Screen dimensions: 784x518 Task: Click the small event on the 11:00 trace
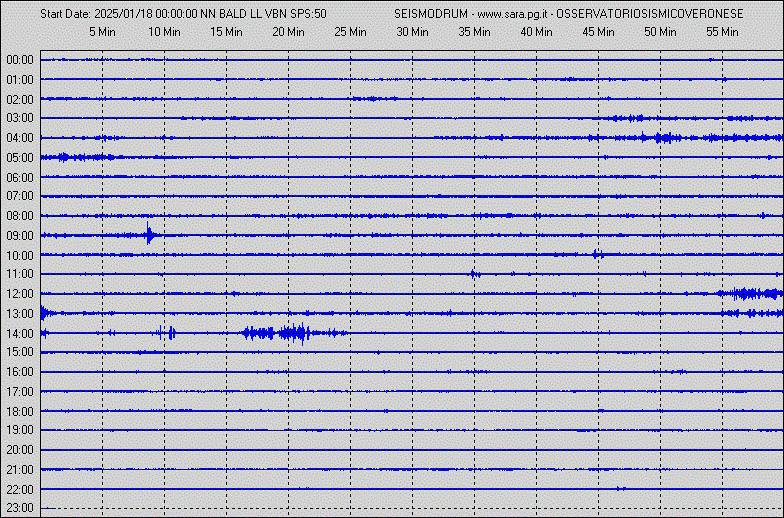coord(474,274)
